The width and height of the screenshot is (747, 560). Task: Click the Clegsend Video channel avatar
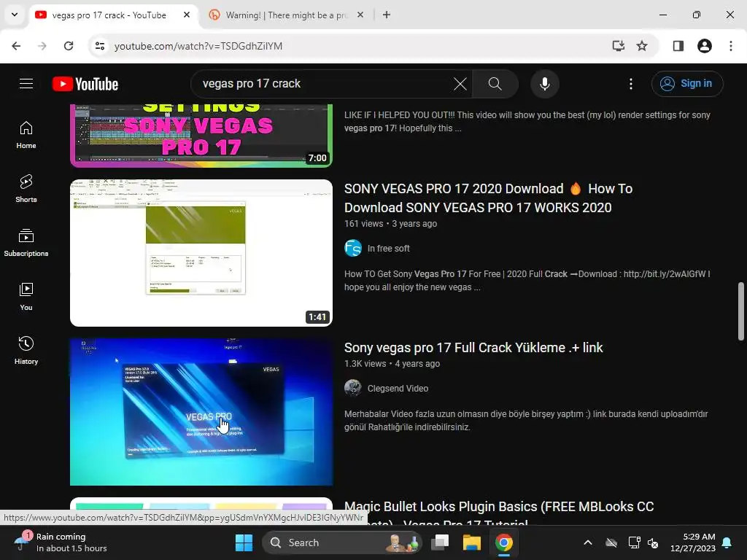click(353, 388)
